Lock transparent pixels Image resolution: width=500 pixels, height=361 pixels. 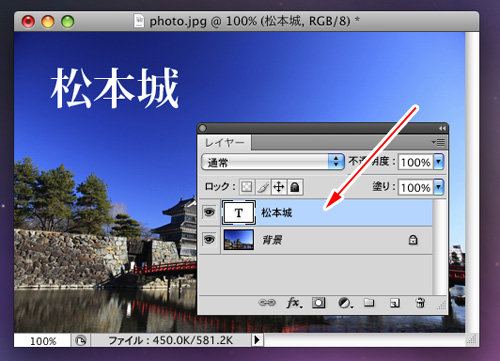pyautogui.click(x=247, y=187)
